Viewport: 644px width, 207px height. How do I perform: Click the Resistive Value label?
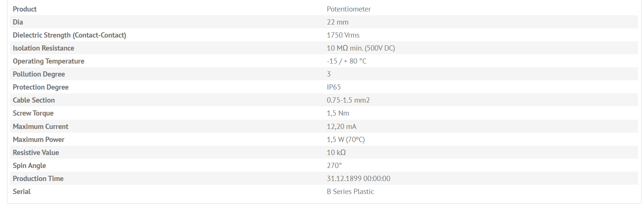[36, 152]
